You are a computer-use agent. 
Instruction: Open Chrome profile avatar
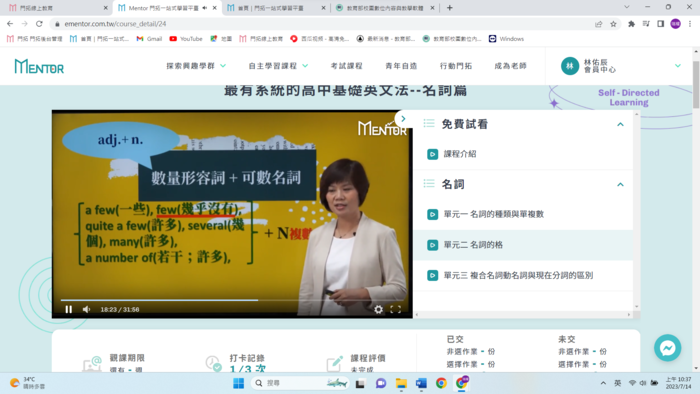tap(675, 24)
